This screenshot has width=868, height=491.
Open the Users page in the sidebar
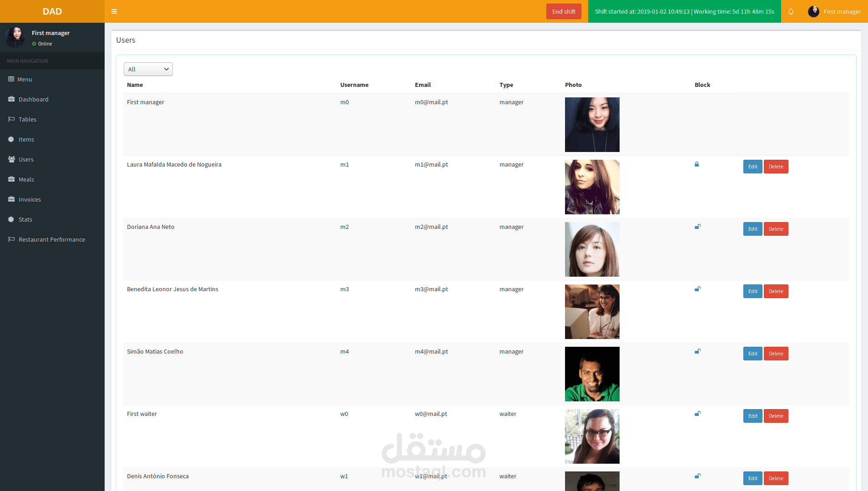click(52, 159)
